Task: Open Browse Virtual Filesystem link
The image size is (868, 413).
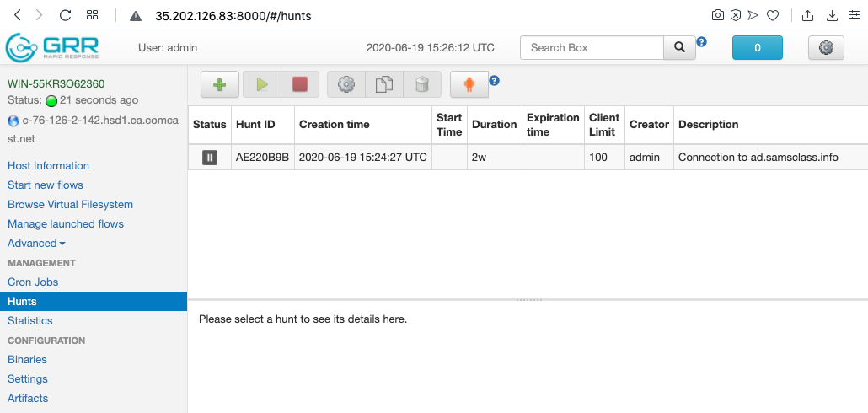Action: [70, 204]
